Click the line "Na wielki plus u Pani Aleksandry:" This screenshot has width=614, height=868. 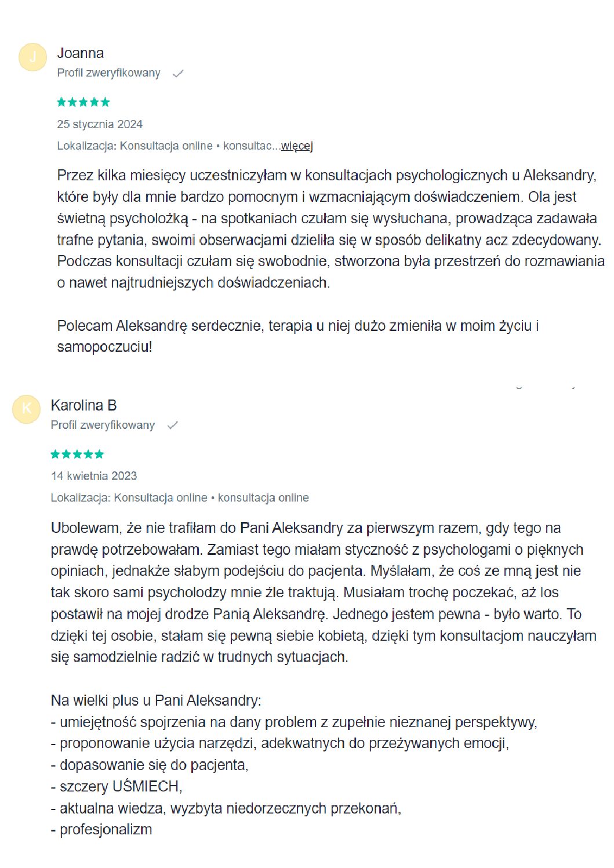coord(156,700)
